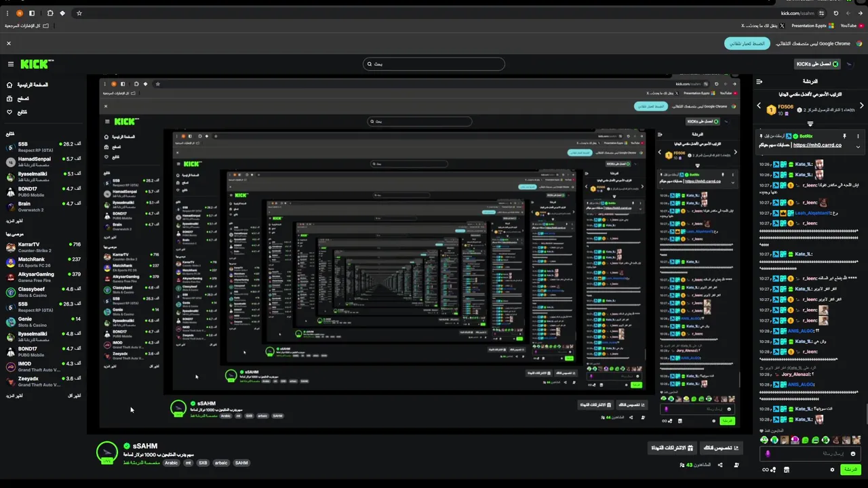Open the emoji picker in chat box
The width and height of the screenshot is (868, 488).
click(x=853, y=454)
